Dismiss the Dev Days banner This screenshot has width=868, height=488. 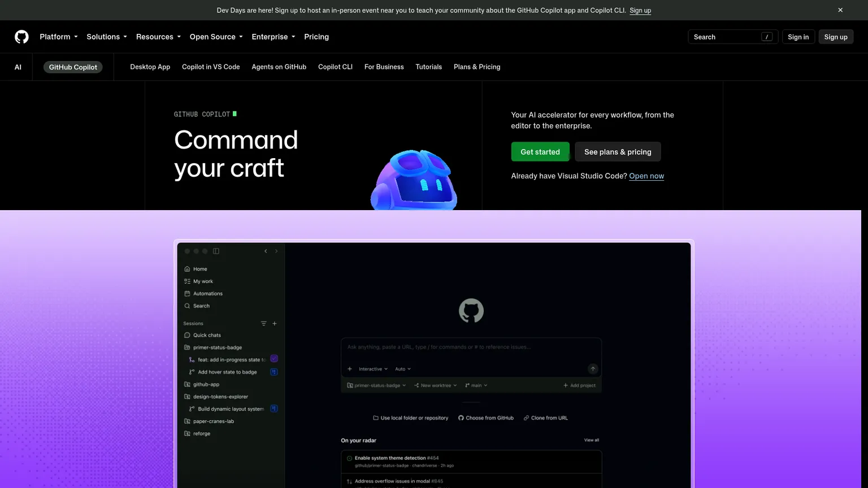(840, 10)
